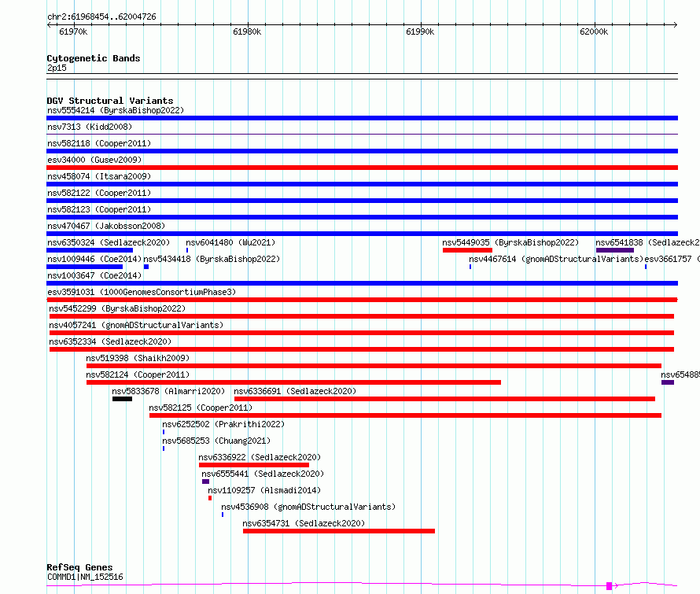Select the esv3661757 variant label
This screenshot has height=594, width=700.
pos(672,259)
